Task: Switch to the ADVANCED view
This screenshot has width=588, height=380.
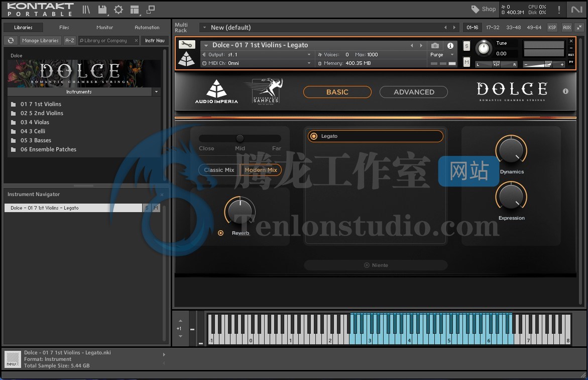Action: 414,92
